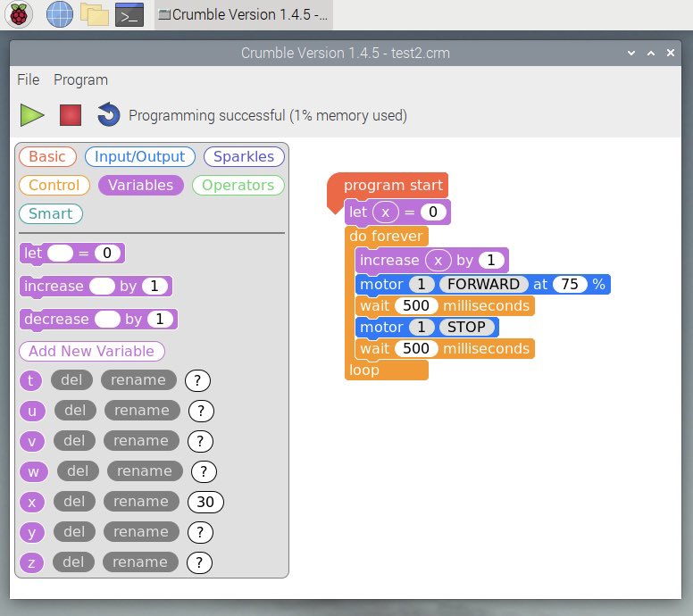The height and width of the screenshot is (616, 693).
Task: Click the Add New Variable button
Action: tap(91, 351)
